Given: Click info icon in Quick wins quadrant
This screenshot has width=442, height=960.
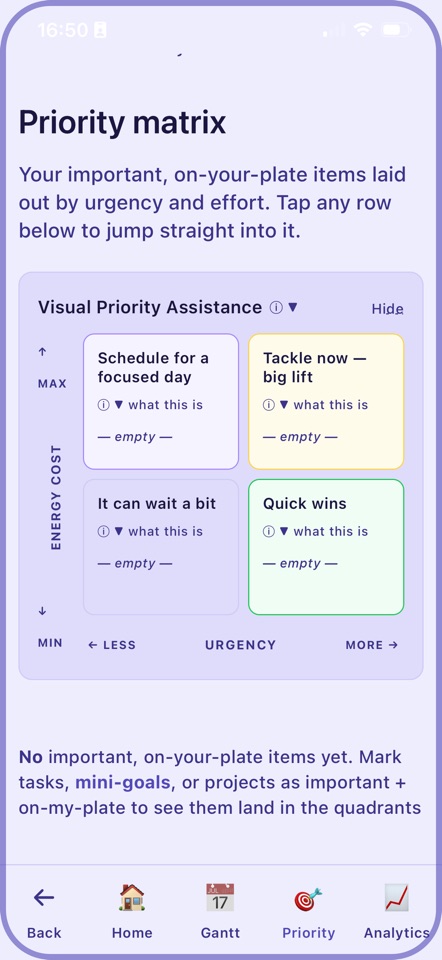Looking at the screenshot, I should [x=269, y=531].
